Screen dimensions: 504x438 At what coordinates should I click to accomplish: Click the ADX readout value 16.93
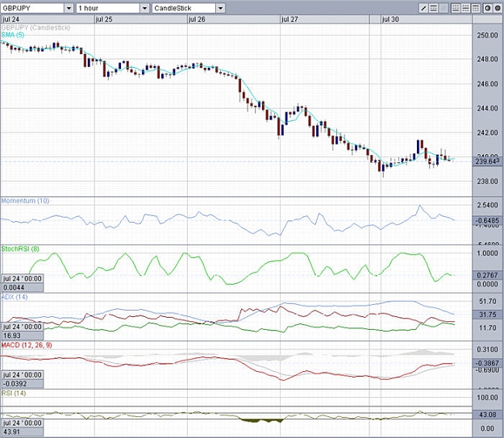[x=23, y=336]
